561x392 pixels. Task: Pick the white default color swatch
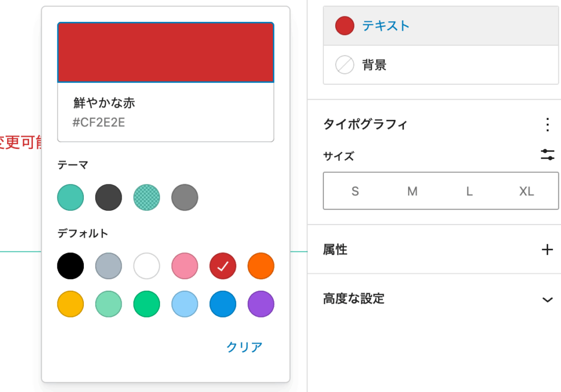pyautogui.click(x=147, y=267)
